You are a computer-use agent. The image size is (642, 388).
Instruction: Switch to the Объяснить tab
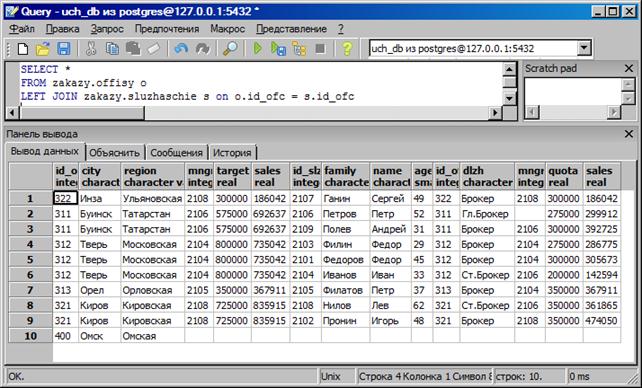115,153
